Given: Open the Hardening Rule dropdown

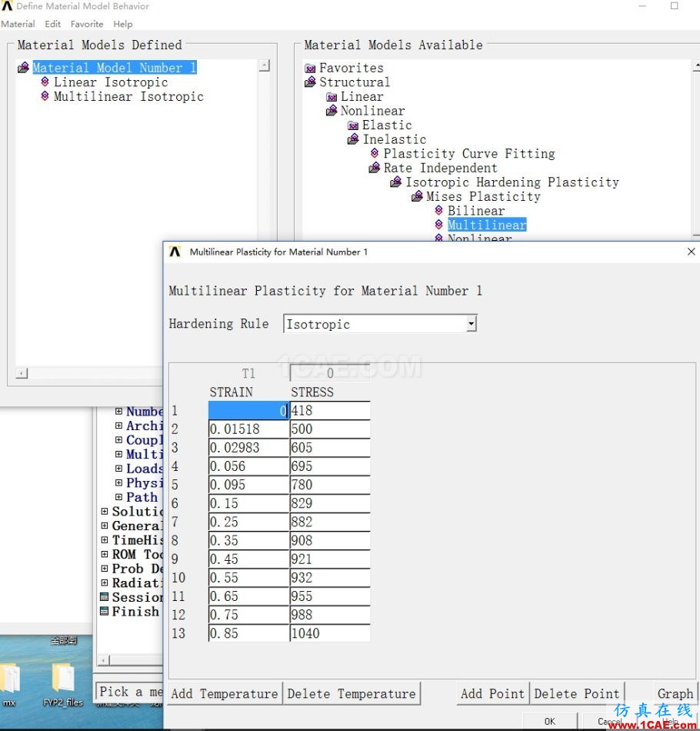Looking at the screenshot, I should (x=472, y=323).
